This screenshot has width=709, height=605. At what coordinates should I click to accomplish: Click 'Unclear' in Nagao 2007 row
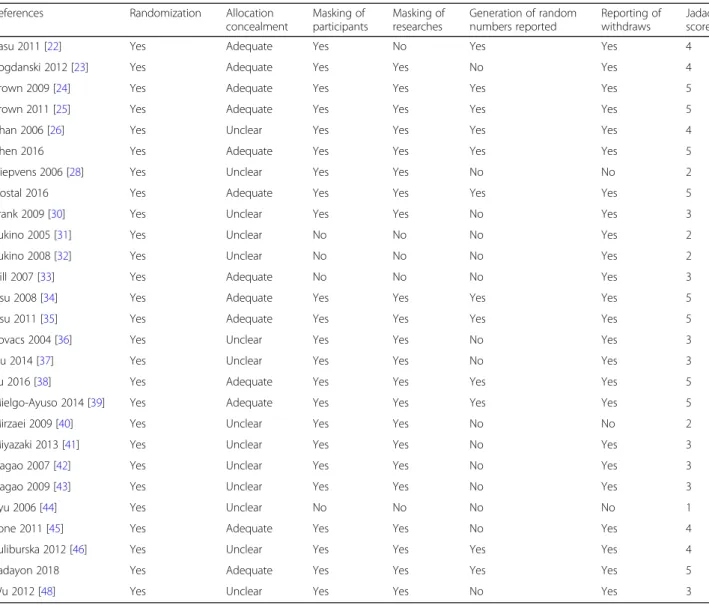244,465
